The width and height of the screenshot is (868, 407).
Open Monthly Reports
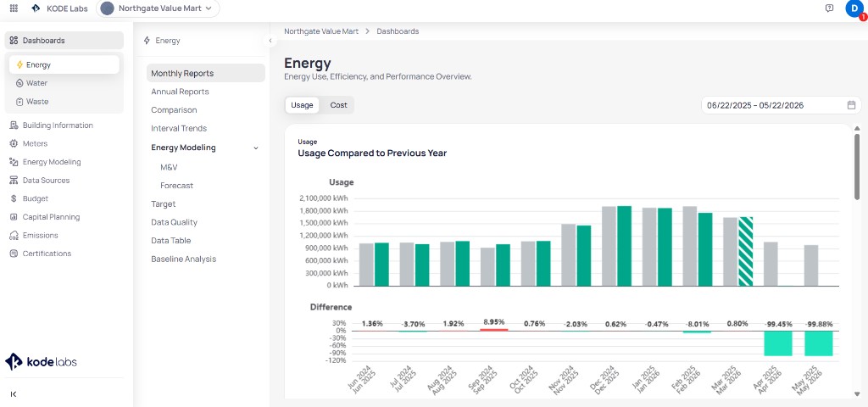[206, 73]
